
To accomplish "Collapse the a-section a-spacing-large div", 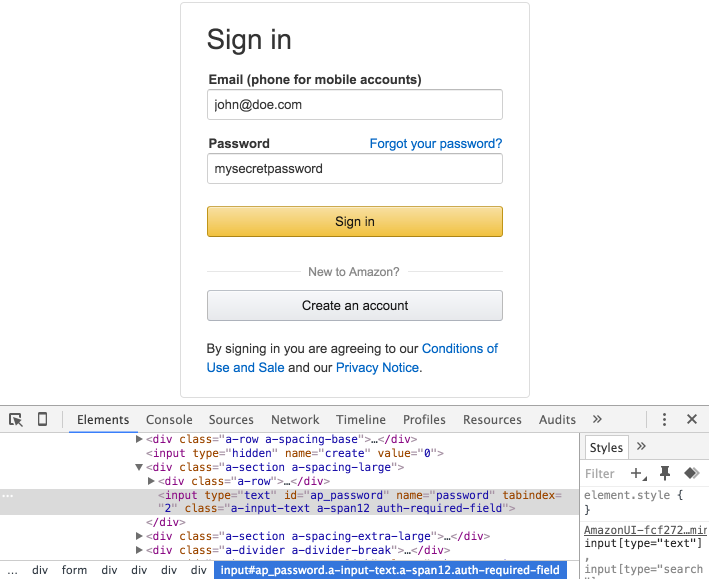I will [140, 467].
